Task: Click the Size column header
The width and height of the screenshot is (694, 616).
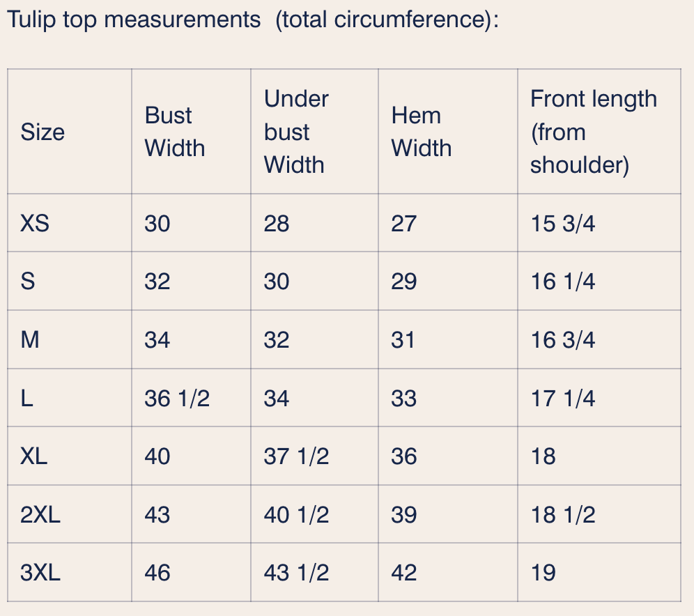Action: tap(43, 132)
